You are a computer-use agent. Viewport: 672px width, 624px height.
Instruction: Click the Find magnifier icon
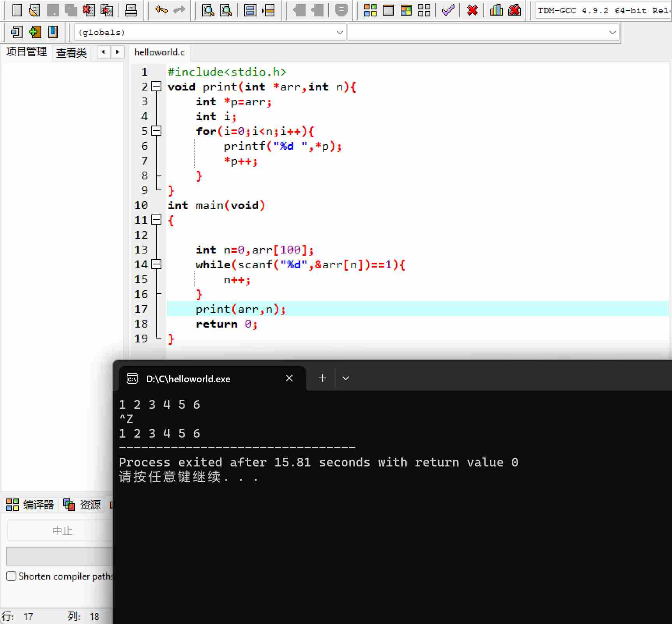click(208, 10)
